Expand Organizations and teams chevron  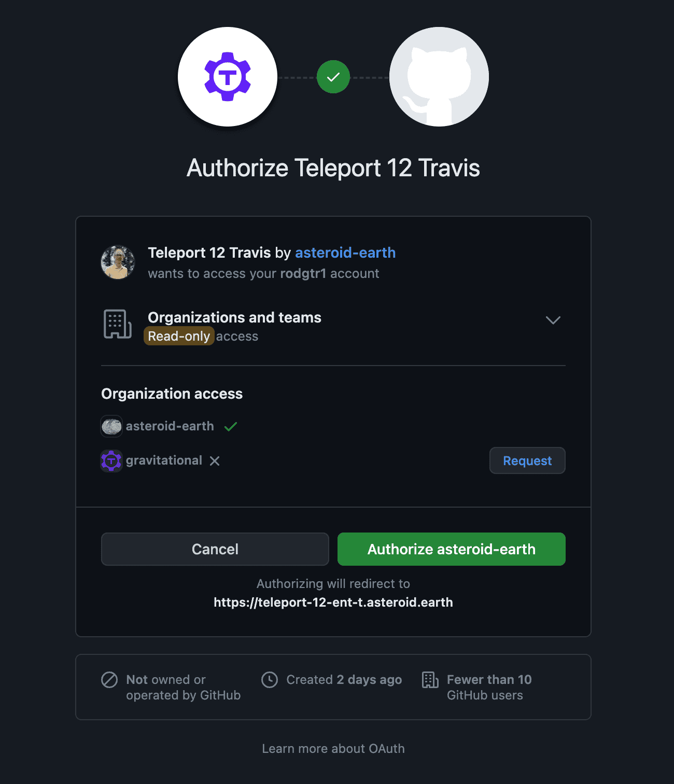(x=553, y=320)
